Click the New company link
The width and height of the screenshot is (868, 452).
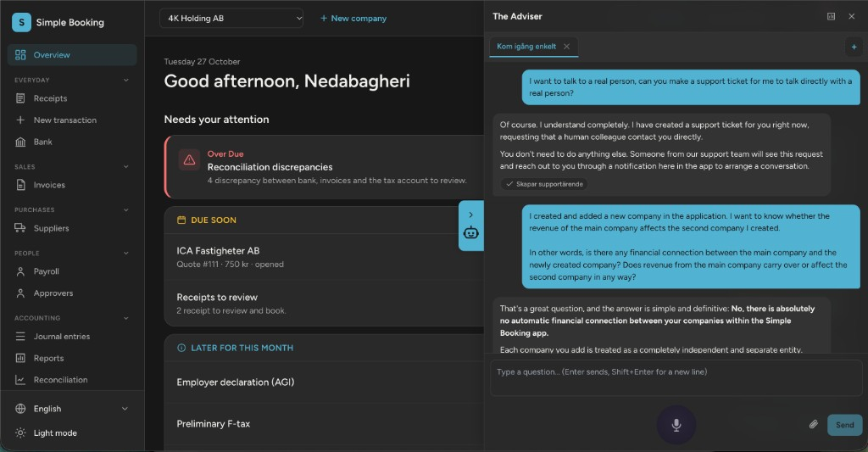click(353, 19)
